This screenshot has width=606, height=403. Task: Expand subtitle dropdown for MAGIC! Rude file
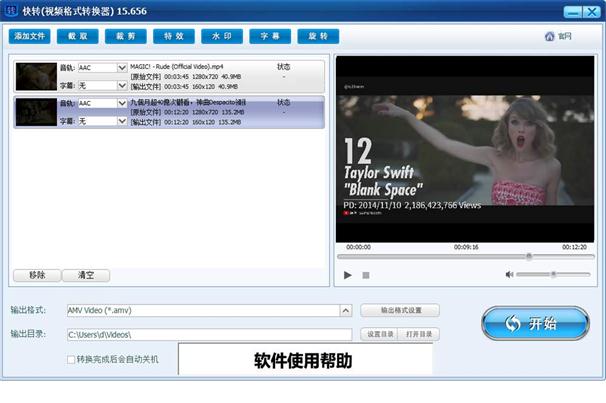coord(122,85)
